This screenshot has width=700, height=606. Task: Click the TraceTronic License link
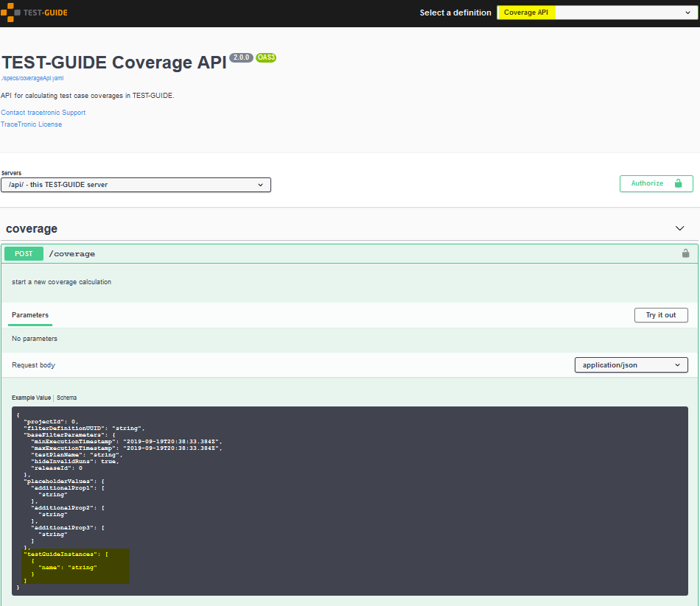(x=31, y=124)
